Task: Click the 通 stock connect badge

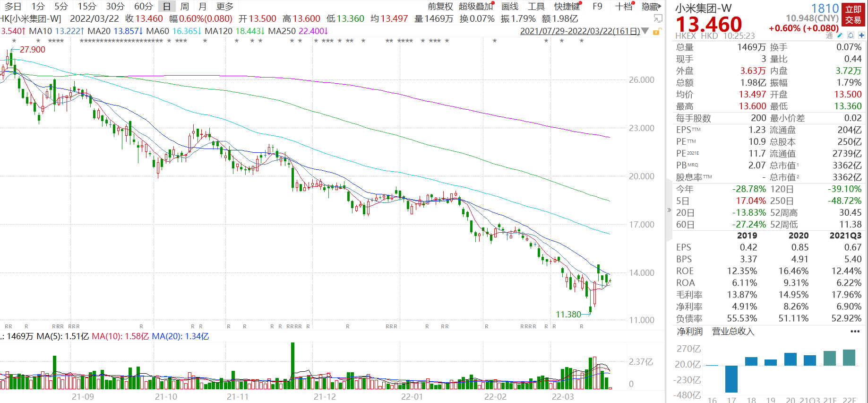Action: [829, 36]
